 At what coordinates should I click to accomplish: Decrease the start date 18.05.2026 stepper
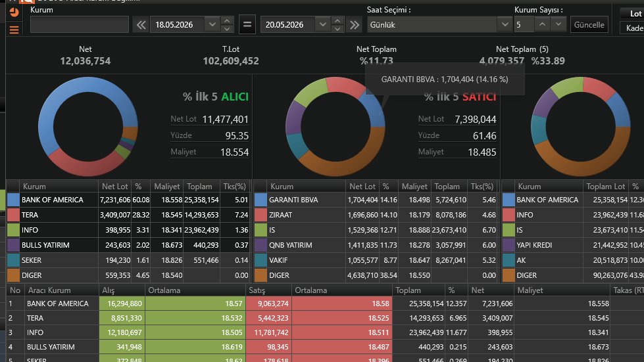pyautogui.click(x=227, y=29)
